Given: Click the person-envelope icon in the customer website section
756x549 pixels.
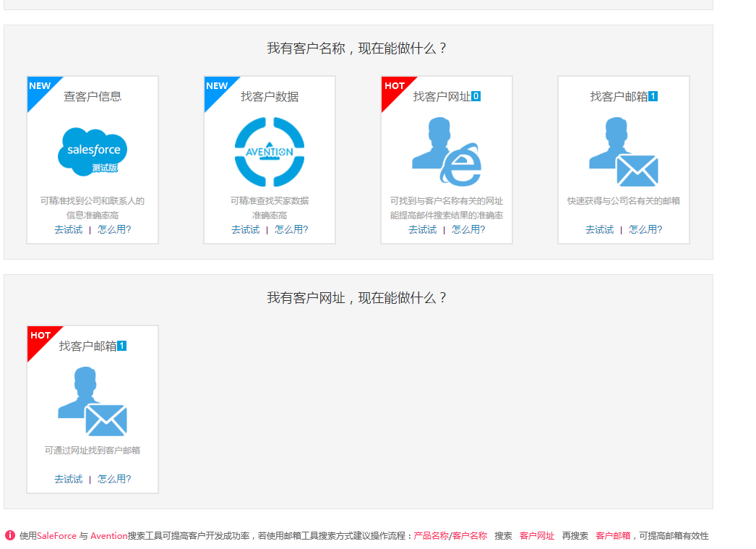Looking at the screenshot, I should click(93, 401).
